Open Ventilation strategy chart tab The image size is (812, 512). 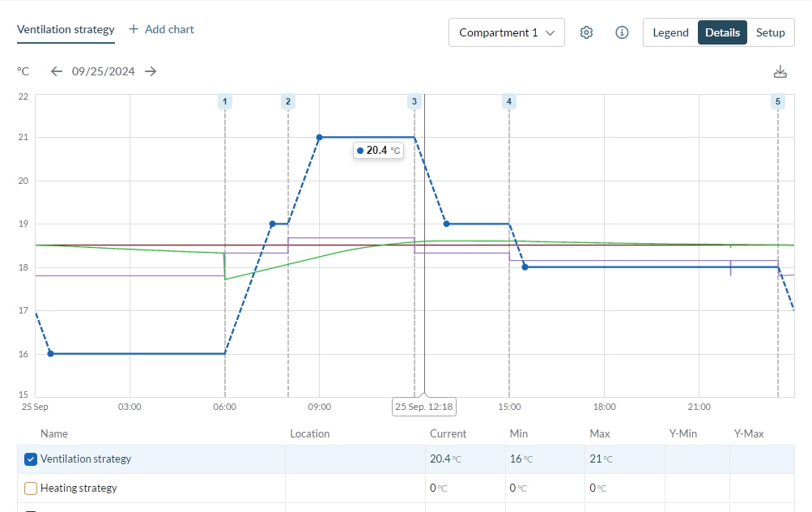click(66, 29)
